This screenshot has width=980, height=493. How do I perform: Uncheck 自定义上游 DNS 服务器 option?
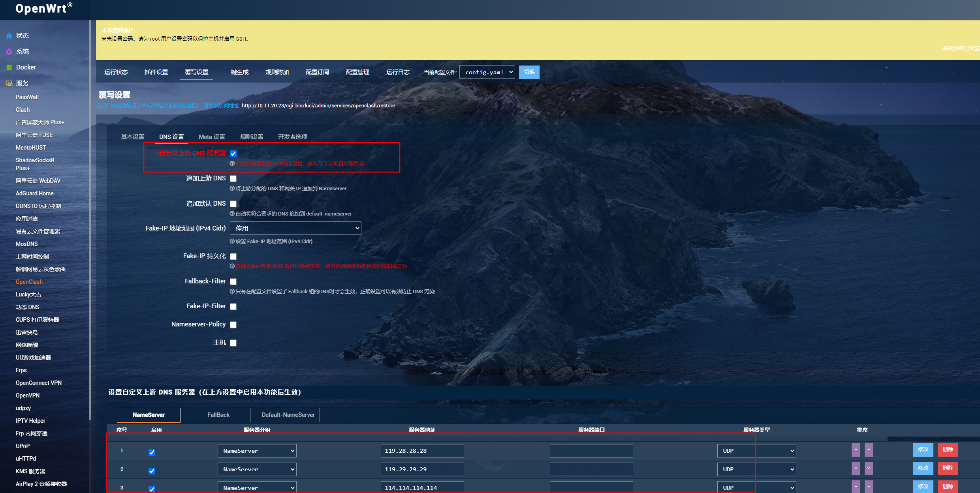point(233,154)
